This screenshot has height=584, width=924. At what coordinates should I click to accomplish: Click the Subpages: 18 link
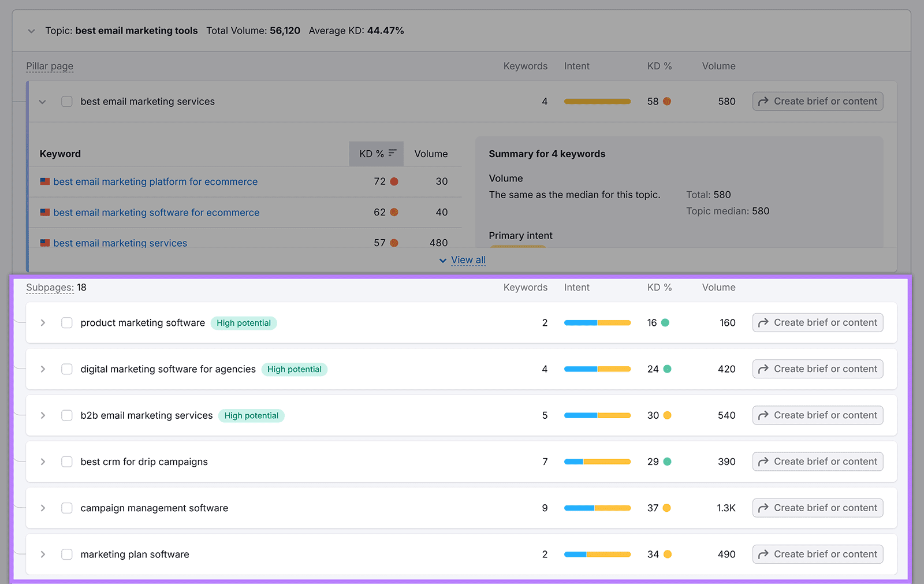pos(50,287)
